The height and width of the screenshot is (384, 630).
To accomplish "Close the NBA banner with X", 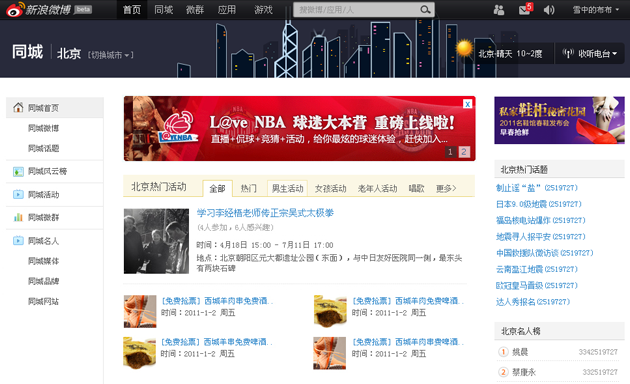I will tap(467, 104).
